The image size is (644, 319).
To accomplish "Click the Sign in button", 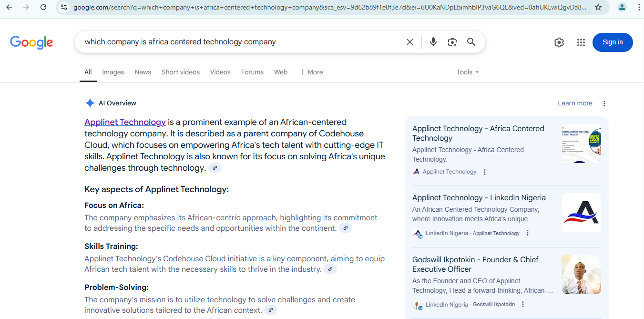I will pos(613,42).
